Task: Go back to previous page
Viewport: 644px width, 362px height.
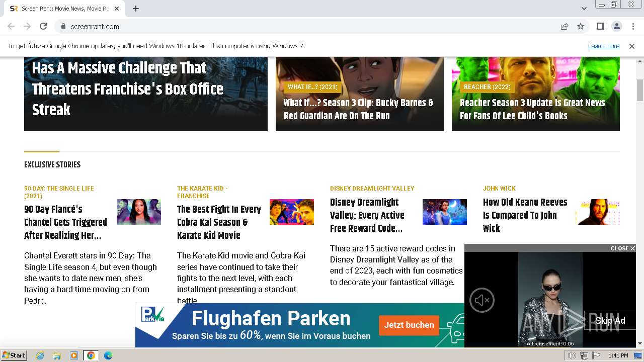Action: coord(11,26)
